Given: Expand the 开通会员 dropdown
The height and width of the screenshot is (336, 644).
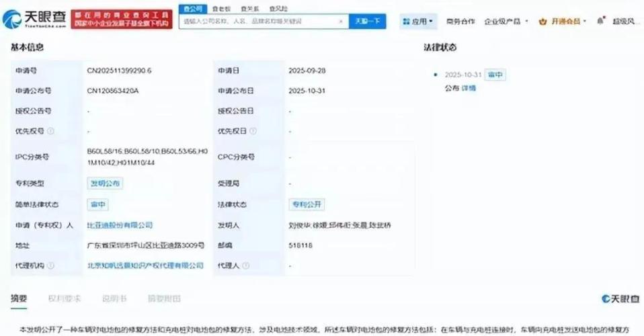Looking at the screenshot, I should (x=562, y=22).
